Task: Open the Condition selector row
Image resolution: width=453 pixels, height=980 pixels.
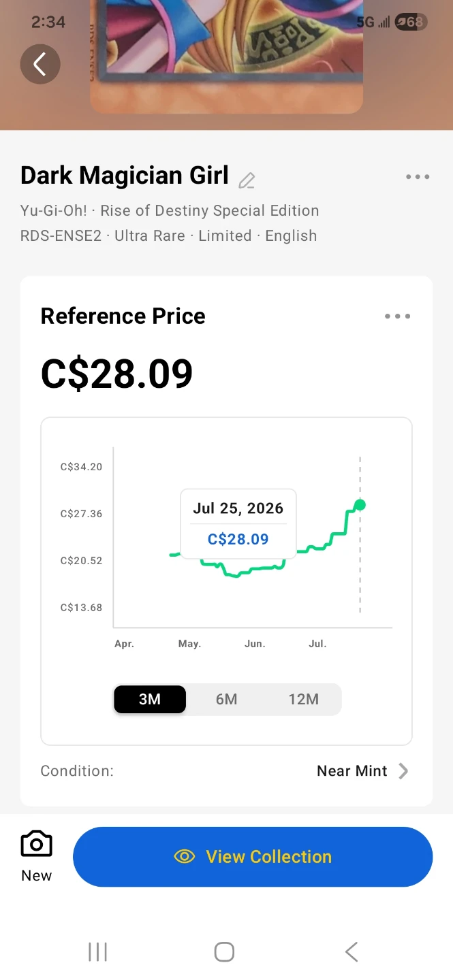Action: coord(226,771)
